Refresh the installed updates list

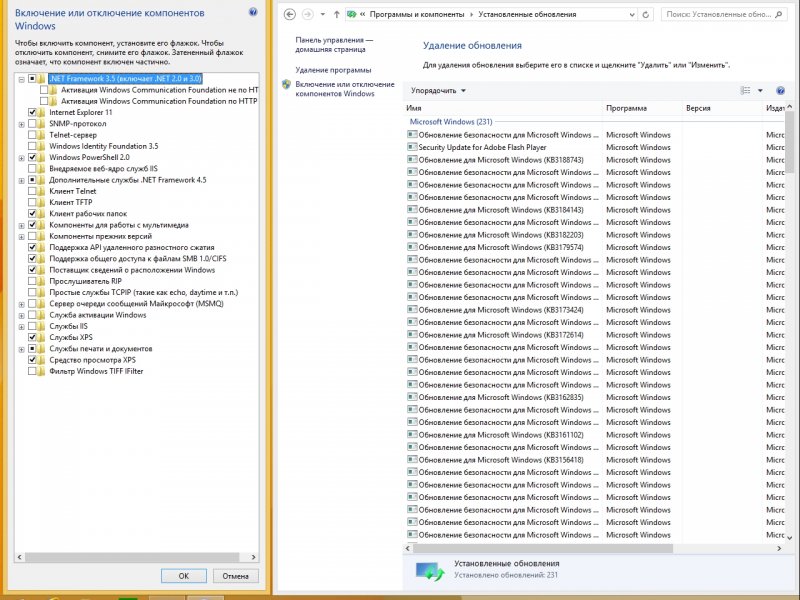coord(645,15)
